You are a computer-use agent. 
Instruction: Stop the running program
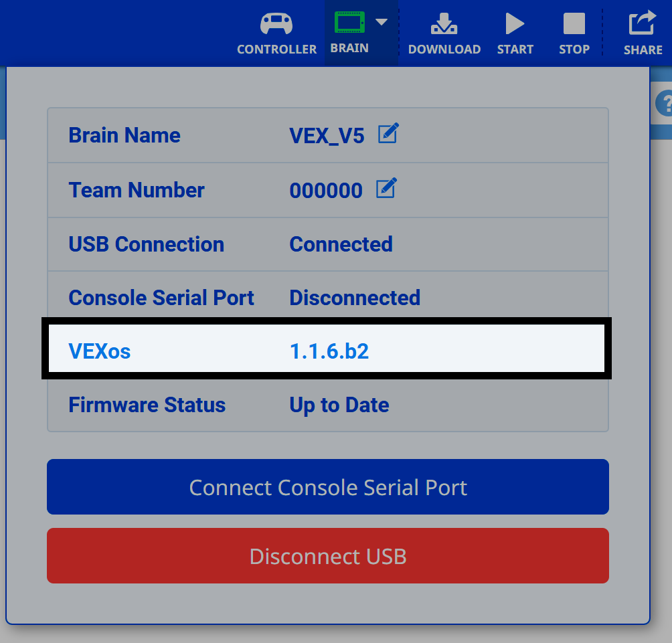coord(574,23)
